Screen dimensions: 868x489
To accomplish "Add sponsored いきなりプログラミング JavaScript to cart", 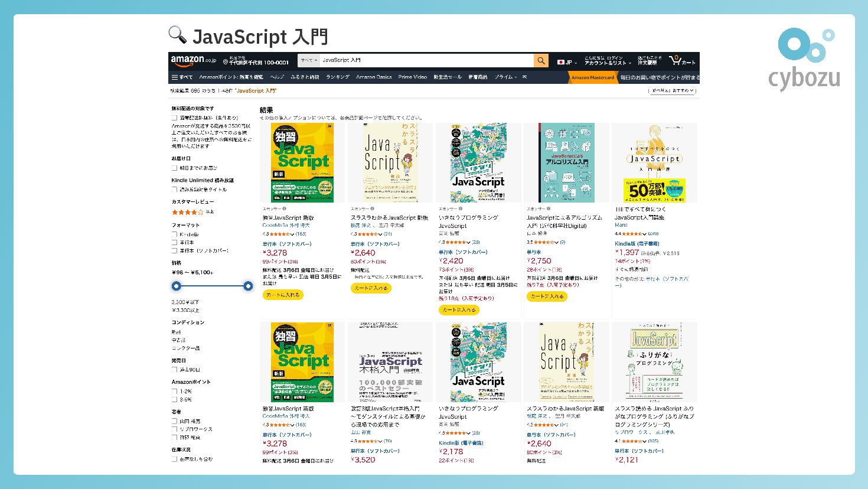I will pos(459,309).
